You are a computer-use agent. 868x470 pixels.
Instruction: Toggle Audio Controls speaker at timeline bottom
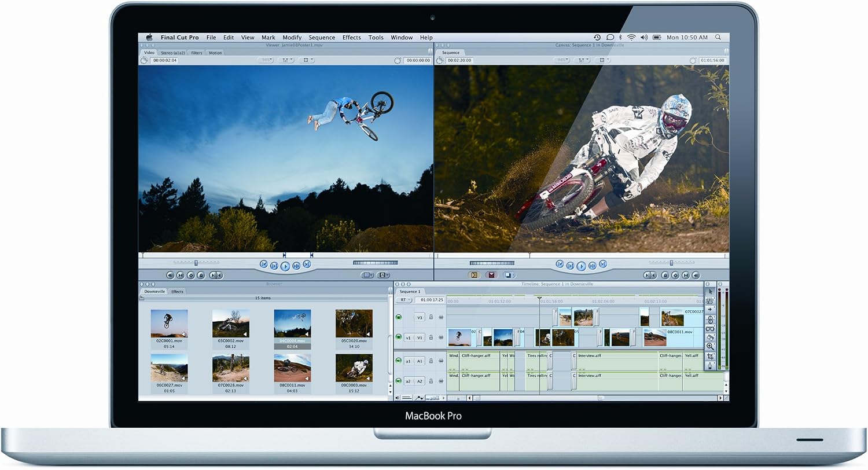(398, 398)
